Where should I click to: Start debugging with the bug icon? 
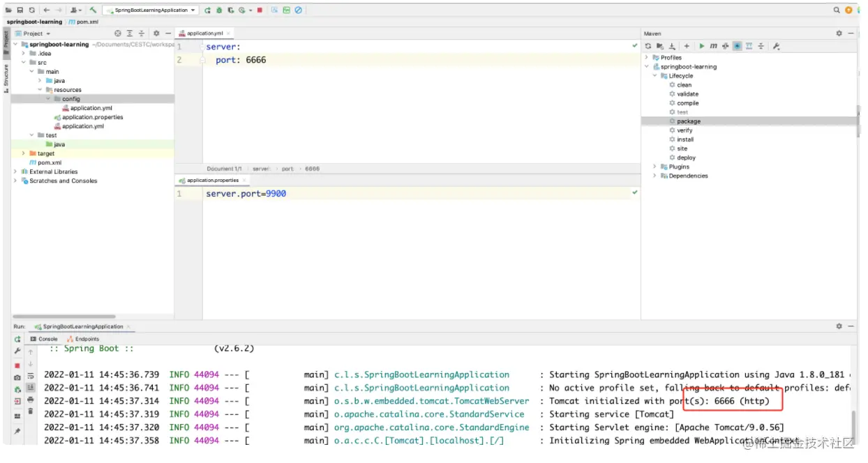click(219, 10)
